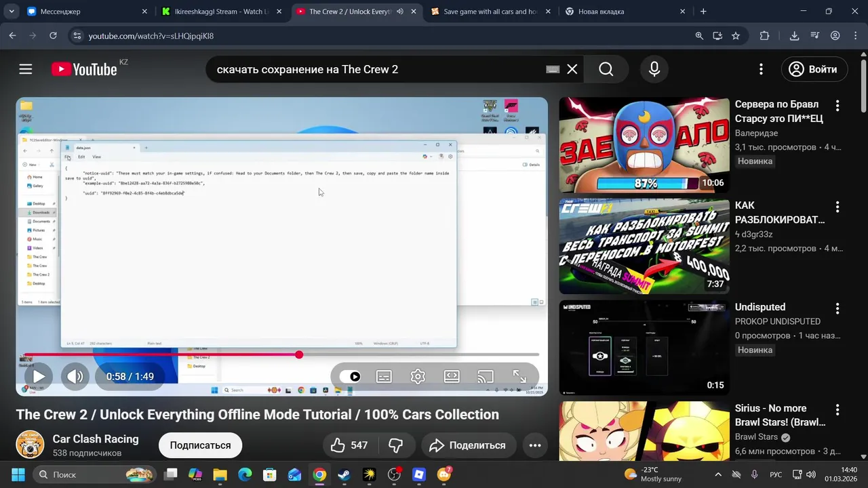Image resolution: width=868 pixels, height=488 pixels.
Task: Mute the audio of The Crew 2 tab
Action: coord(400,12)
